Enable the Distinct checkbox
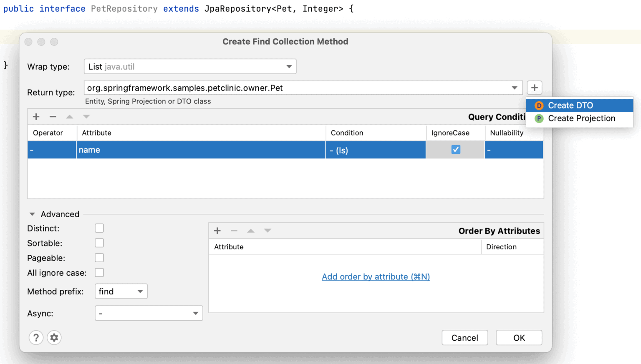Image resolution: width=641 pixels, height=364 pixels. (99, 228)
